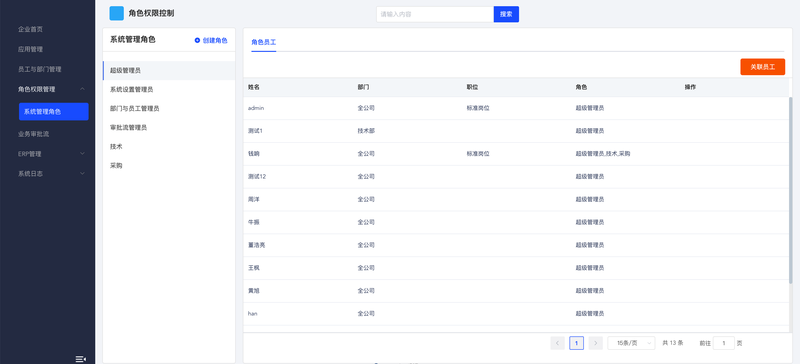The image size is (800, 364).
Task: Open 应用管理 in the sidebar
Action: pyautogui.click(x=31, y=50)
